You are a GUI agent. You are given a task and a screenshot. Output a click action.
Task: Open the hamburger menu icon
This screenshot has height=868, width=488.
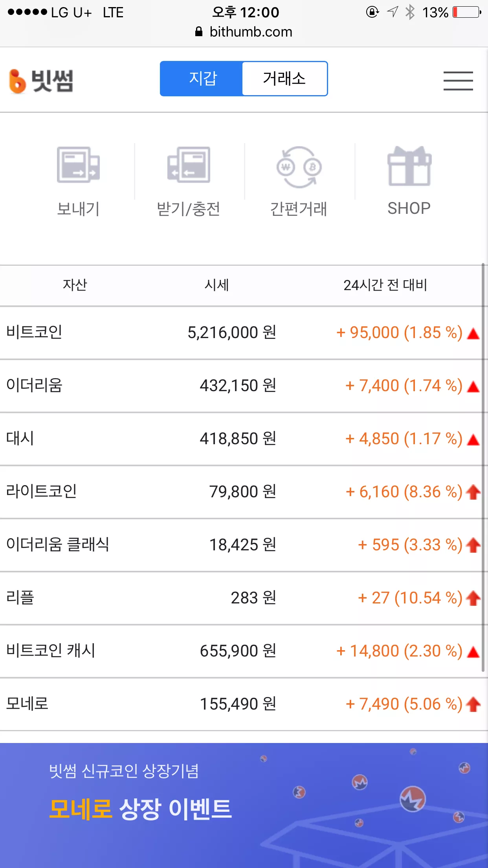458,81
